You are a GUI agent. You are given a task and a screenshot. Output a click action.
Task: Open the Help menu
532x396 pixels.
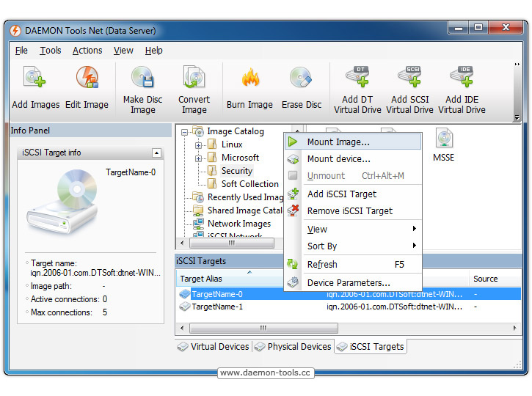(x=153, y=50)
